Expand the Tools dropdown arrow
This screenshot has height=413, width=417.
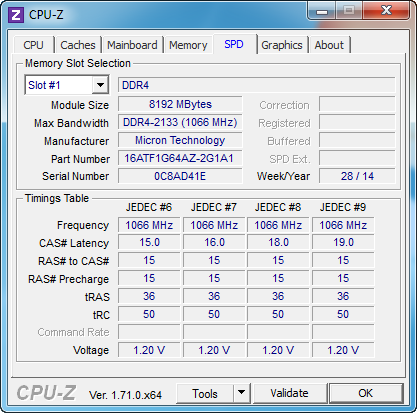pyautogui.click(x=241, y=393)
